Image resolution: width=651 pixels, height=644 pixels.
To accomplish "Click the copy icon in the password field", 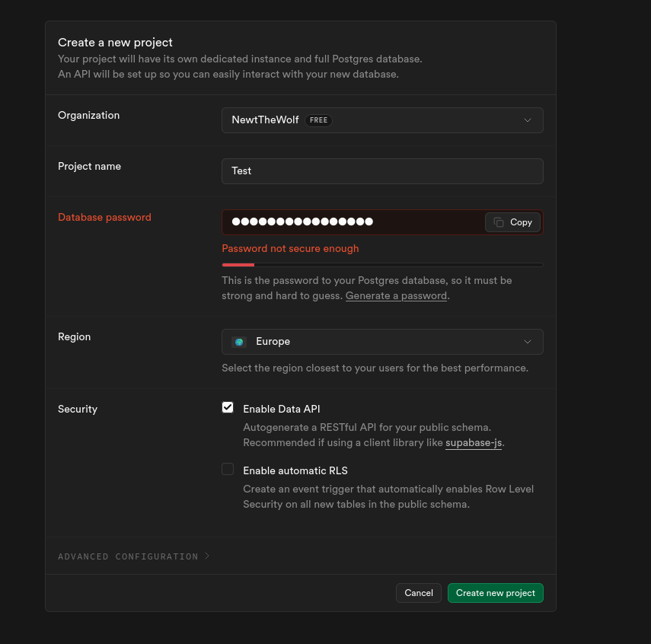I will [499, 222].
